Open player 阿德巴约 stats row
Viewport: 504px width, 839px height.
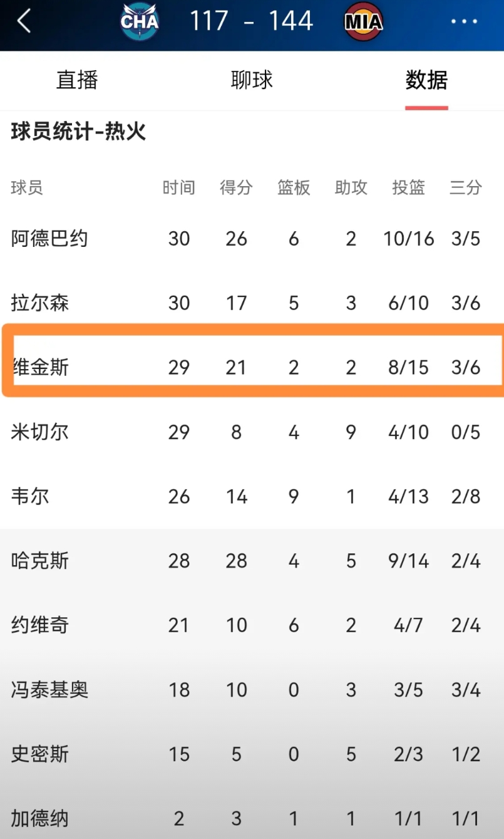pyautogui.click(x=49, y=239)
